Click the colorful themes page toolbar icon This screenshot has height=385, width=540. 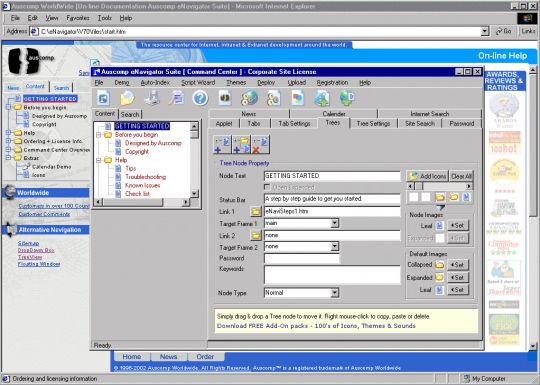[298, 98]
